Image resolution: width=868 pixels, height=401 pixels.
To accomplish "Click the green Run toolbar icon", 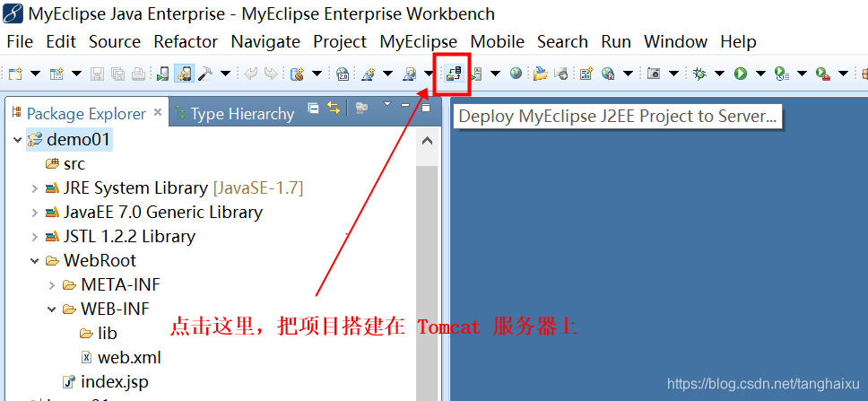I will click(741, 73).
